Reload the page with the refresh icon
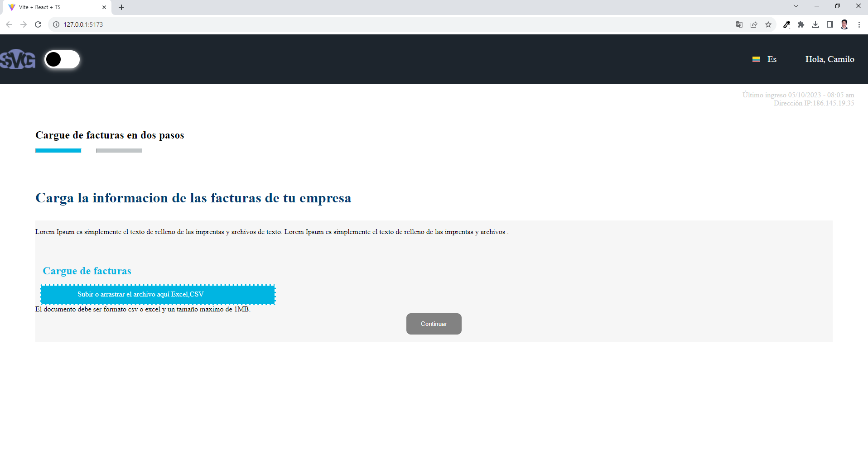Image resolution: width=868 pixels, height=464 pixels. [x=38, y=24]
